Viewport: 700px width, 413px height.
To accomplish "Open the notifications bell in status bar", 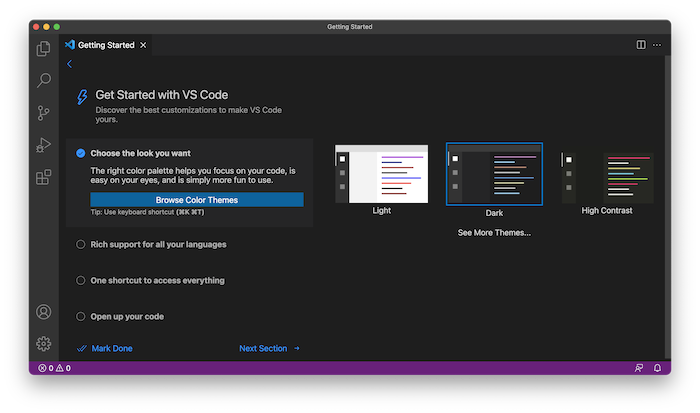I will point(657,368).
